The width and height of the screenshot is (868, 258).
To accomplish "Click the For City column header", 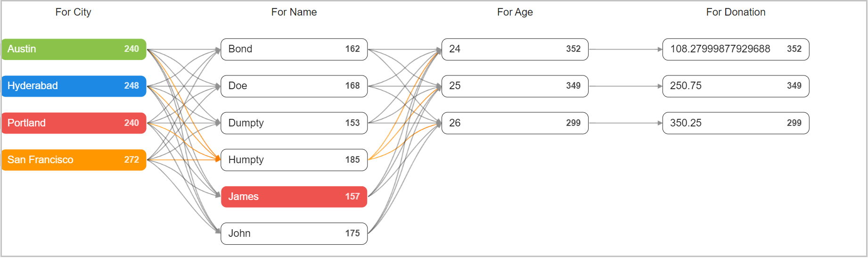I will [73, 12].
